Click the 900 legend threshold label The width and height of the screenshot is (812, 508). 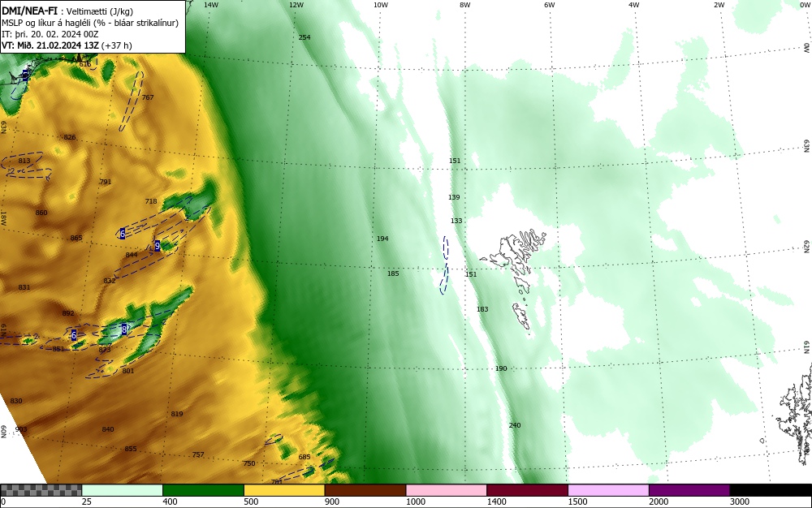click(332, 502)
